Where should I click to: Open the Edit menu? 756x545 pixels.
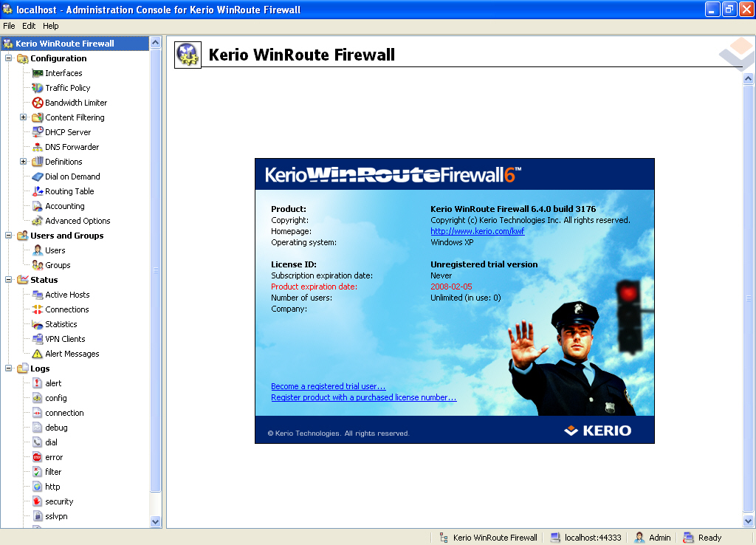click(29, 26)
